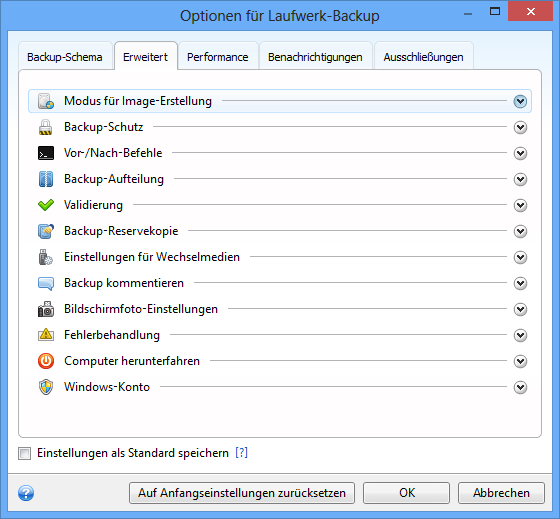This screenshot has height=519, width=560.
Task: Click the USB drive icon for Wechselmedien
Action: point(46,257)
